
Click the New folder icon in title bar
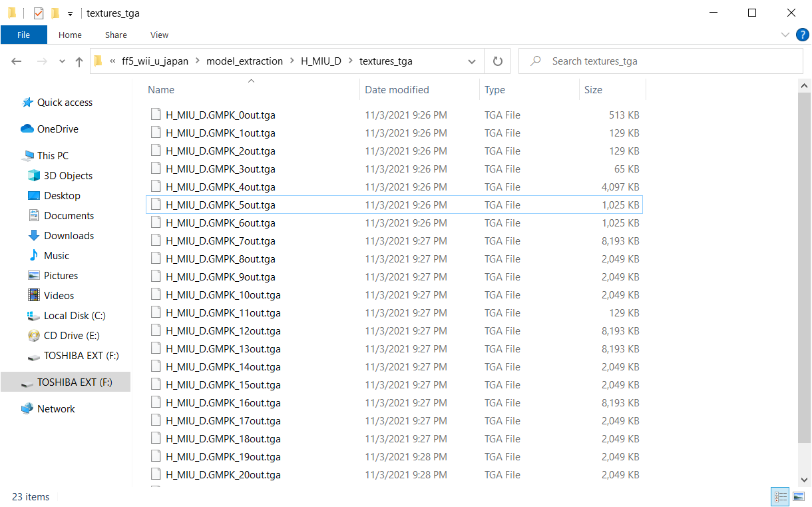pyautogui.click(x=55, y=13)
